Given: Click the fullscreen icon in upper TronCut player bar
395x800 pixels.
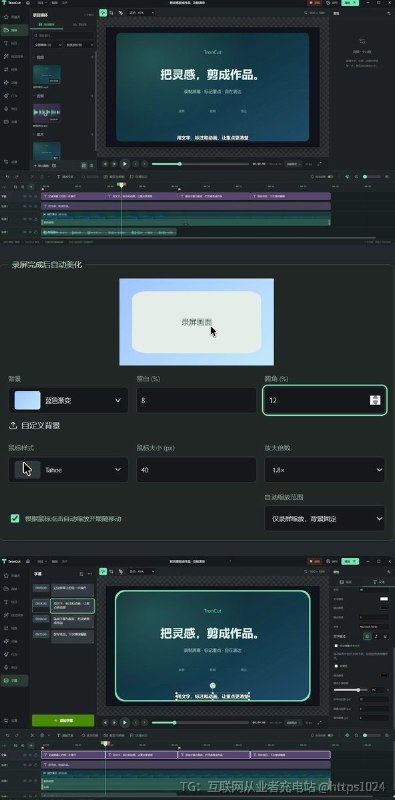Looking at the screenshot, I should pyautogui.click(x=320, y=164).
